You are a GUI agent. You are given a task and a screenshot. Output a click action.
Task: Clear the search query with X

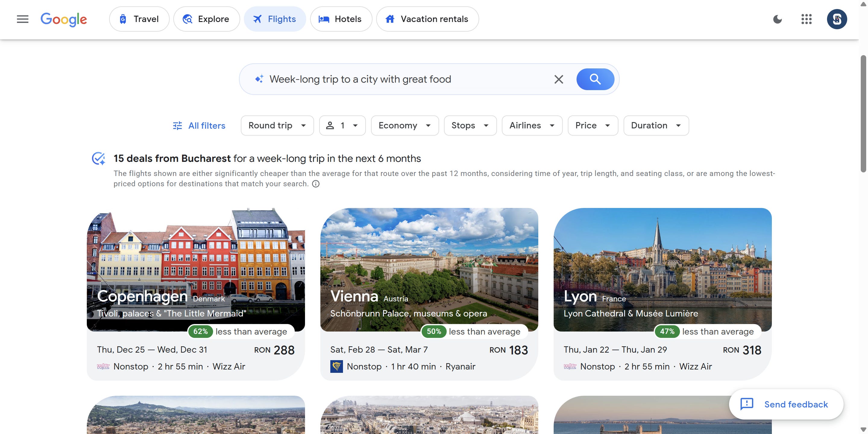tap(559, 80)
